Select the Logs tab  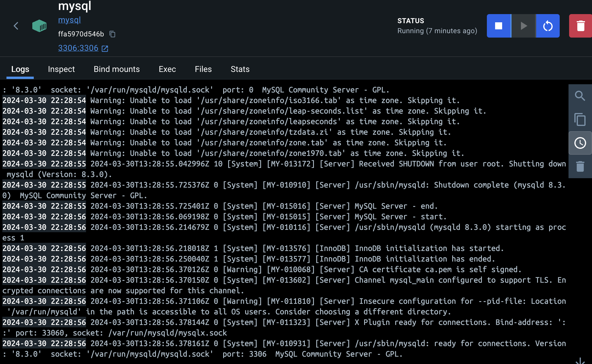coord(20,69)
